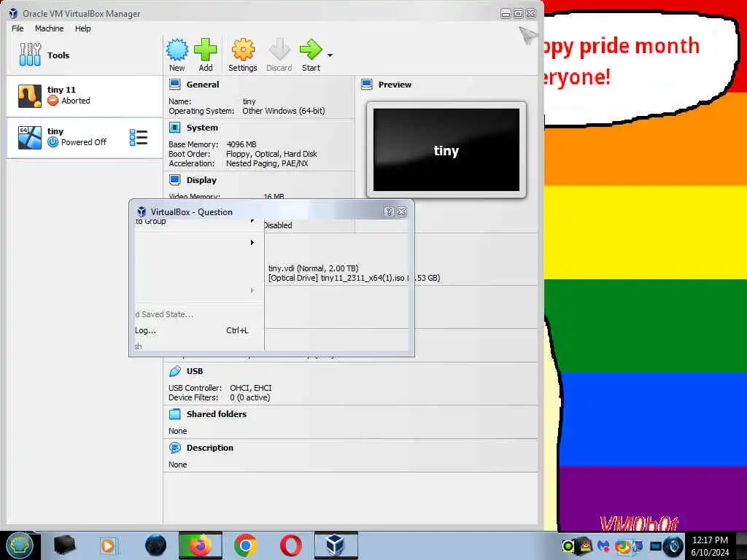Click the System chip icon
This screenshot has width=747, height=560.
pos(175,128)
